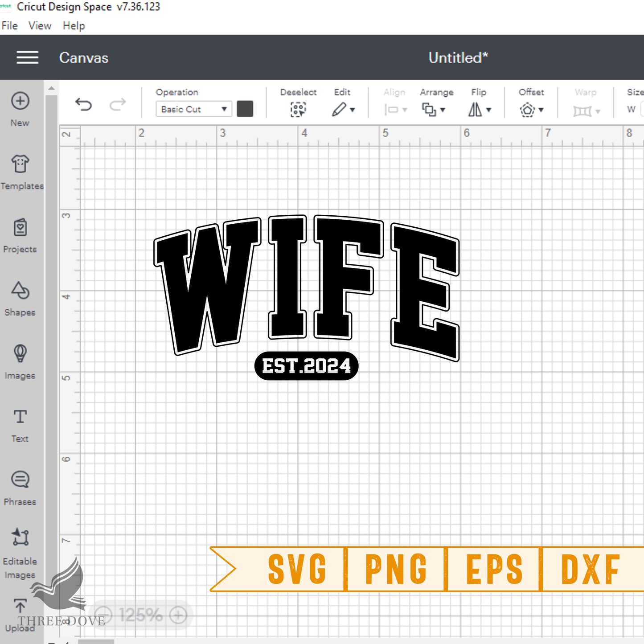This screenshot has height=644, width=644.
Task: Zoom out with the minus button
Action: [103, 615]
